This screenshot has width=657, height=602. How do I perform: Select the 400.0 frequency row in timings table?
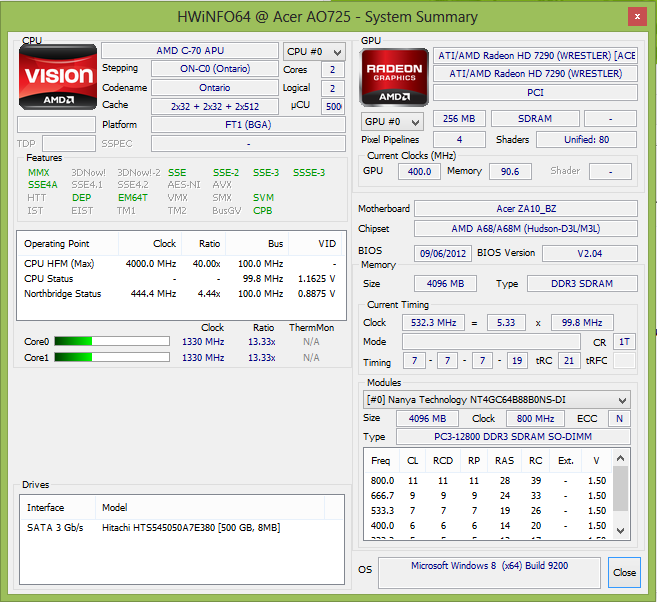(488, 525)
